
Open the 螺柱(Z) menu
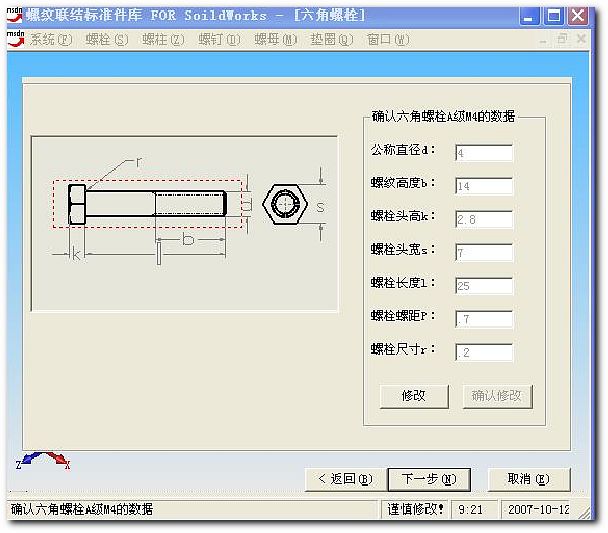[x=163, y=40]
